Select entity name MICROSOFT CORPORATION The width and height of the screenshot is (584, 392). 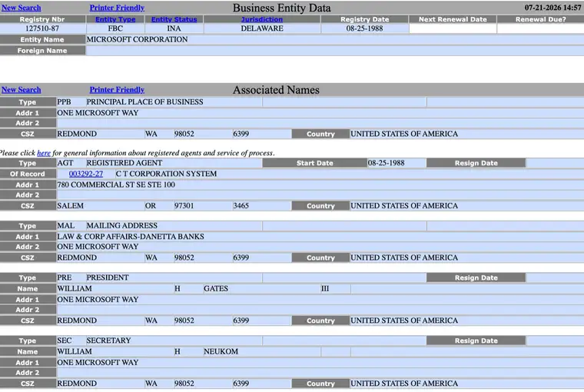coord(137,39)
